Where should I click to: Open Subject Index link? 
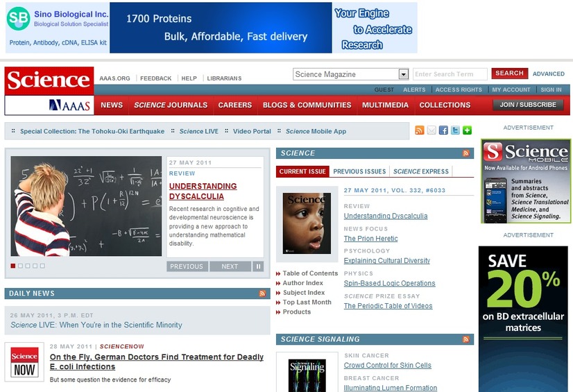click(304, 293)
